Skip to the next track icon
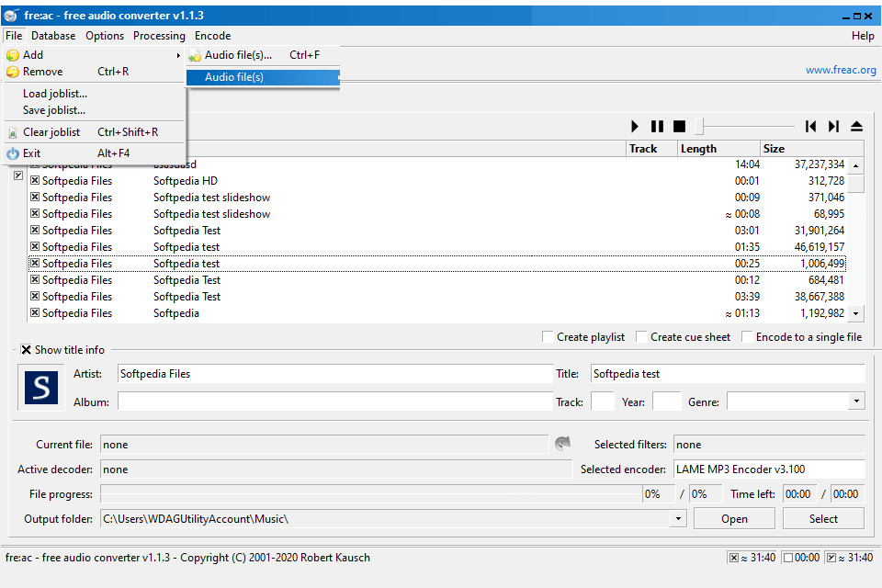882x588 pixels. coord(833,127)
